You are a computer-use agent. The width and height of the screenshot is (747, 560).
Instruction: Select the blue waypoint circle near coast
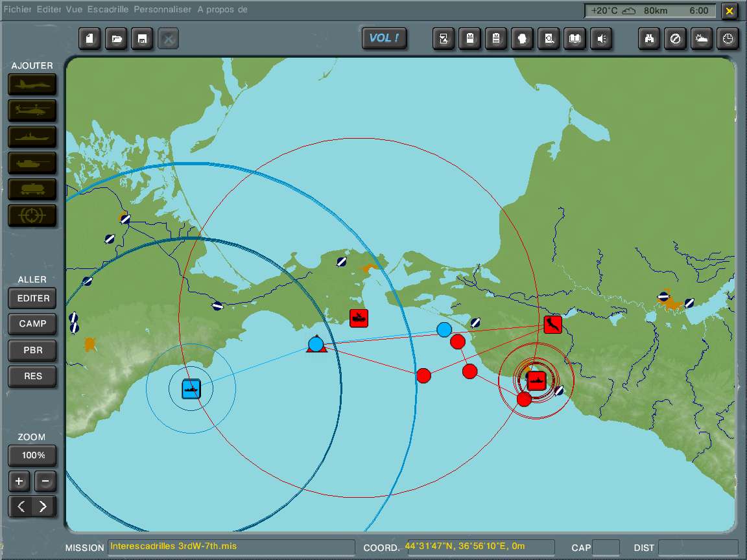pyautogui.click(x=444, y=329)
